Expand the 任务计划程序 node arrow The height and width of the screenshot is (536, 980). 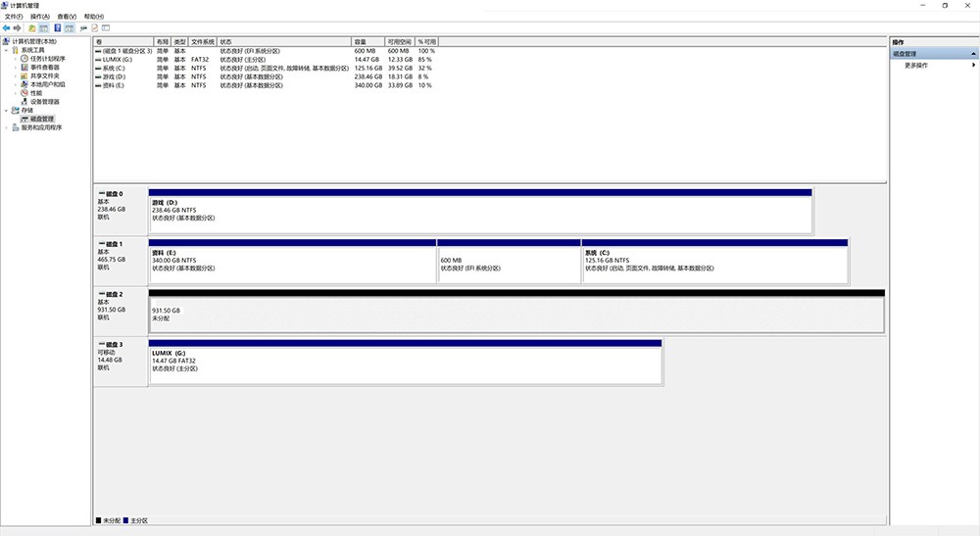click(x=16, y=59)
